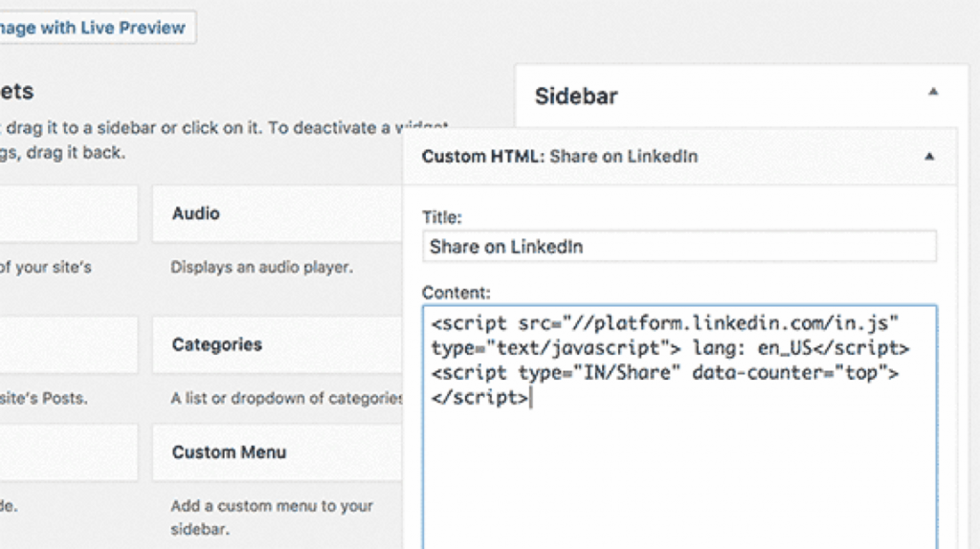
Task: Select the Custom Menu widget
Action: click(277, 452)
